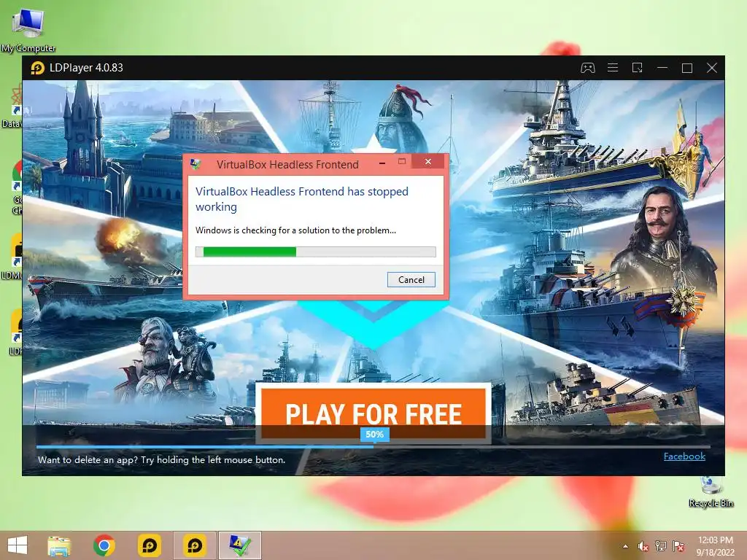This screenshot has width=747, height=560.
Task: Click the 'Want to delete an app?' tip
Action: (x=161, y=460)
